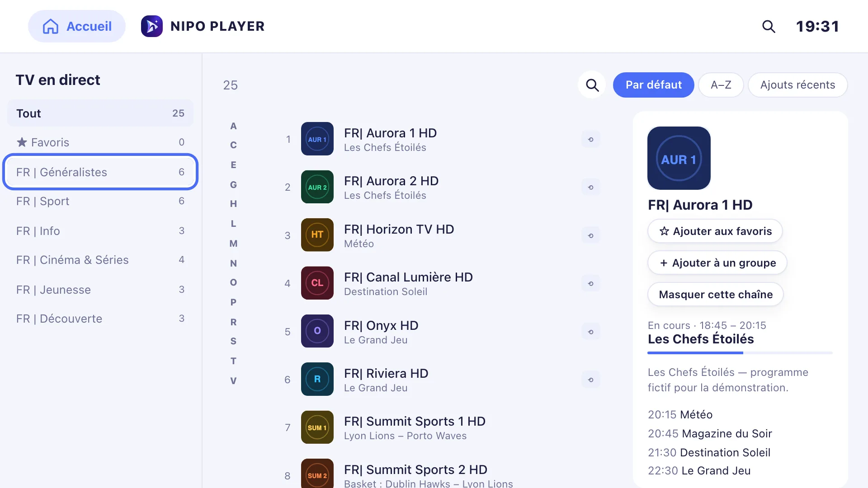Click the replay icon for Riviera HD
Image resolution: width=868 pixels, height=488 pixels.
590,380
